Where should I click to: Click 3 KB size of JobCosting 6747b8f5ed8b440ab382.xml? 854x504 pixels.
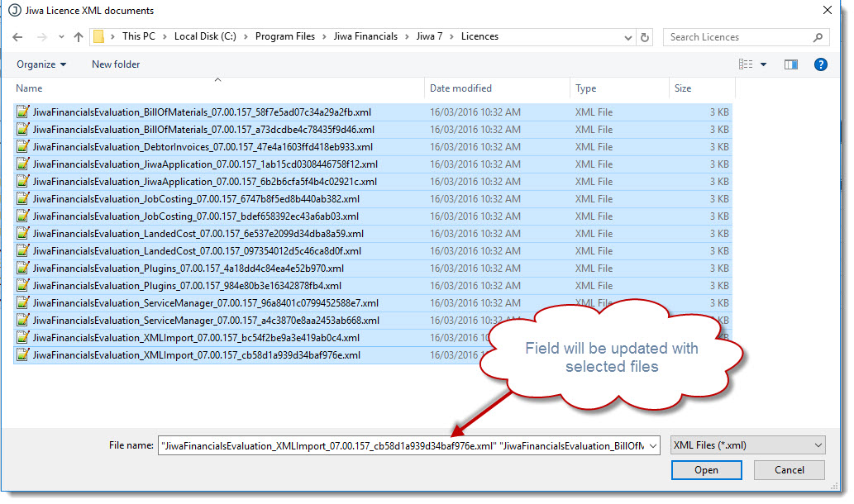tap(719, 199)
